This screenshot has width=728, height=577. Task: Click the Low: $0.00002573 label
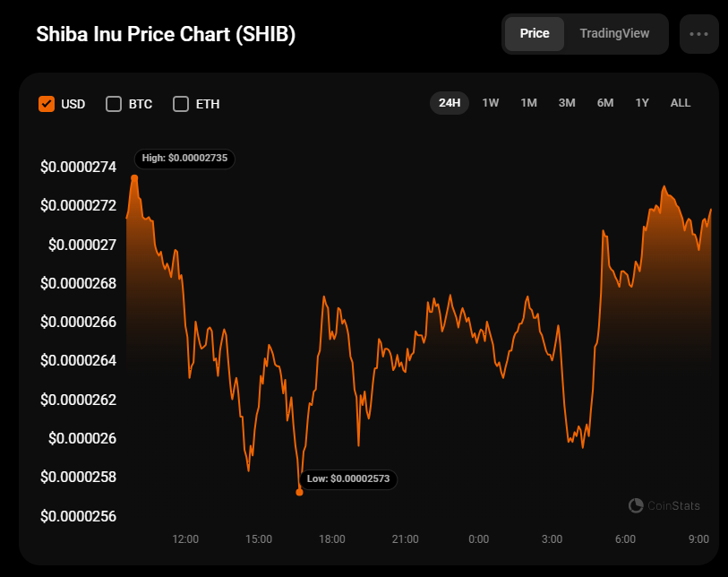click(x=348, y=479)
